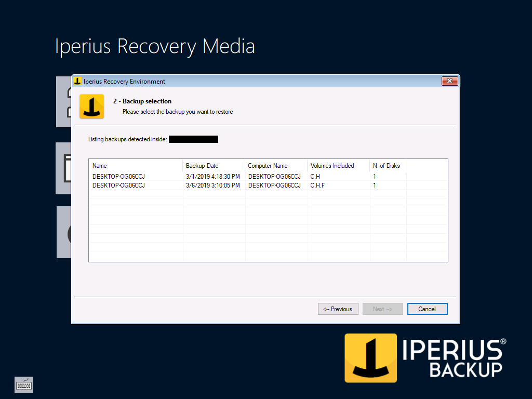Click the small keyboard icon in the corner
Viewport: 532px width, 399px height.
point(24,384)
